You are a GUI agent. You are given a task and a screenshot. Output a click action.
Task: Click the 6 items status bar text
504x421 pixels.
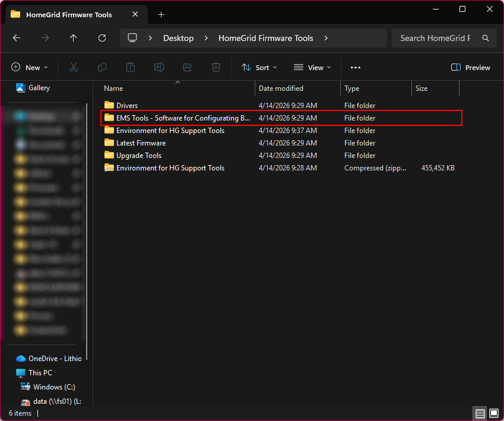tap(20, 413)
